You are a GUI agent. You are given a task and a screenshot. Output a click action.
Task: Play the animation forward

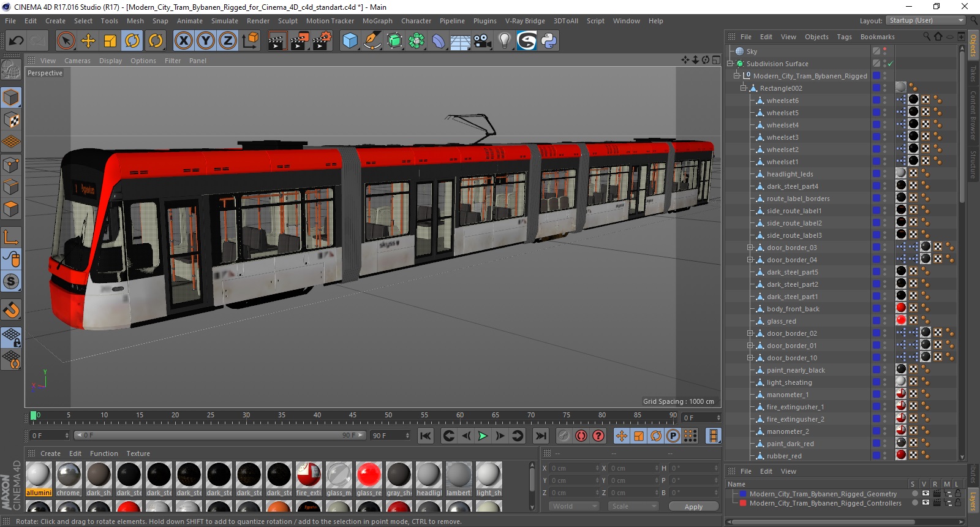(483, 436)
